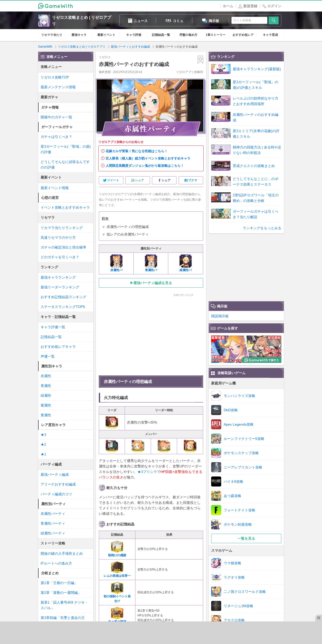Select リセマラ当たり in navigation bar
Screen dimensions: 322x644
point(51,35)
